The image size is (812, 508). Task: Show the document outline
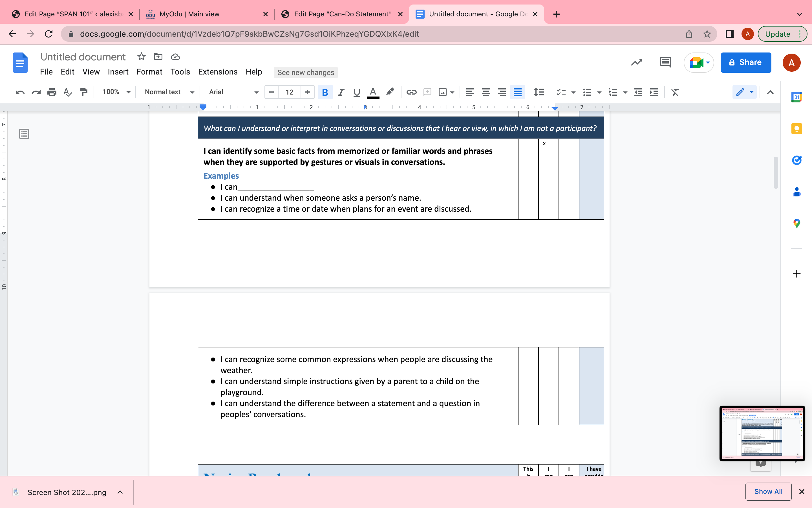click(x=24, y=134)
